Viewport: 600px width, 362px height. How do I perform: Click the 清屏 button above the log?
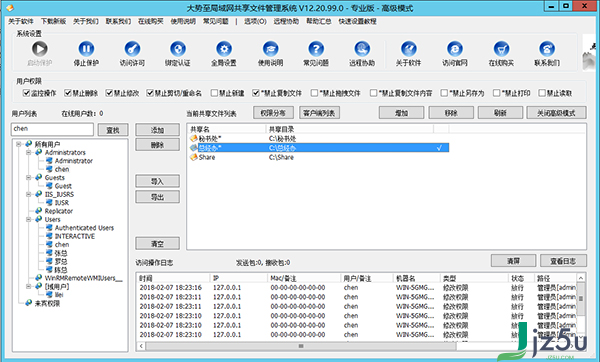point(513,261)
